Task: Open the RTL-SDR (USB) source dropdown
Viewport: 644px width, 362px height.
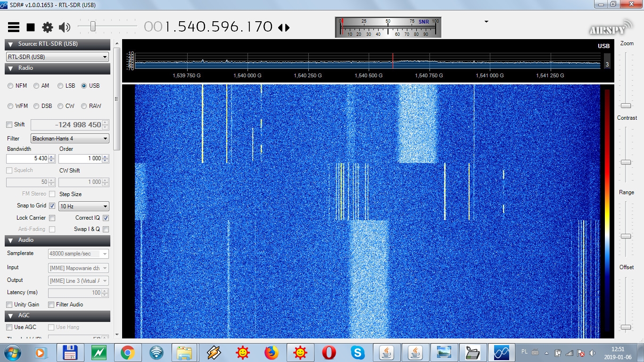Action: [58, 57]
